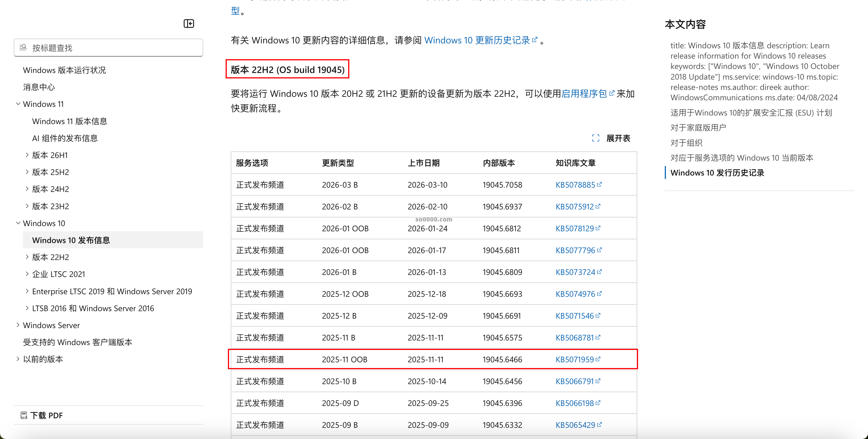Expand the Windows Server tree node
This screenshot has width=868, height=439.
point(18,325)
